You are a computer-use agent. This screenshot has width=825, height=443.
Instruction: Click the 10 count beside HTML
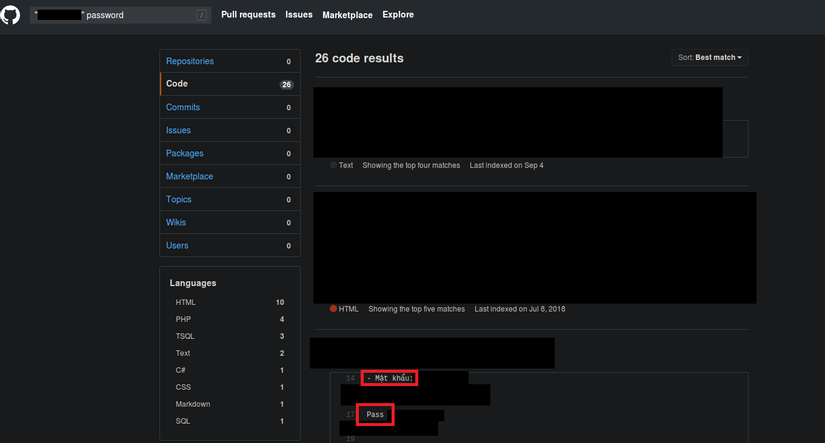[280, 303]
